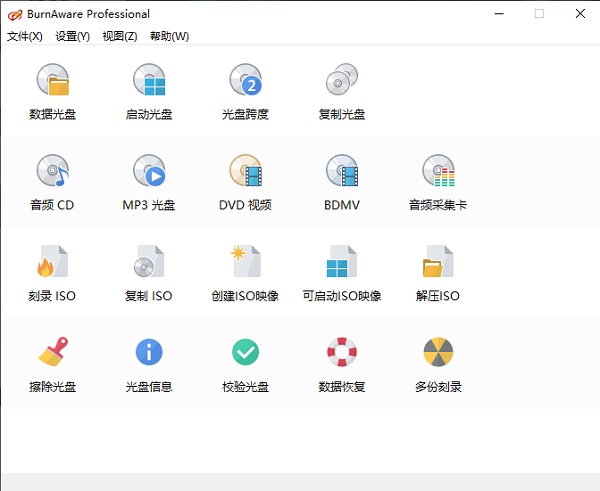Launch the 解压ISO extract tool
Screen dimensions: 600x491
tap(438, 263)
